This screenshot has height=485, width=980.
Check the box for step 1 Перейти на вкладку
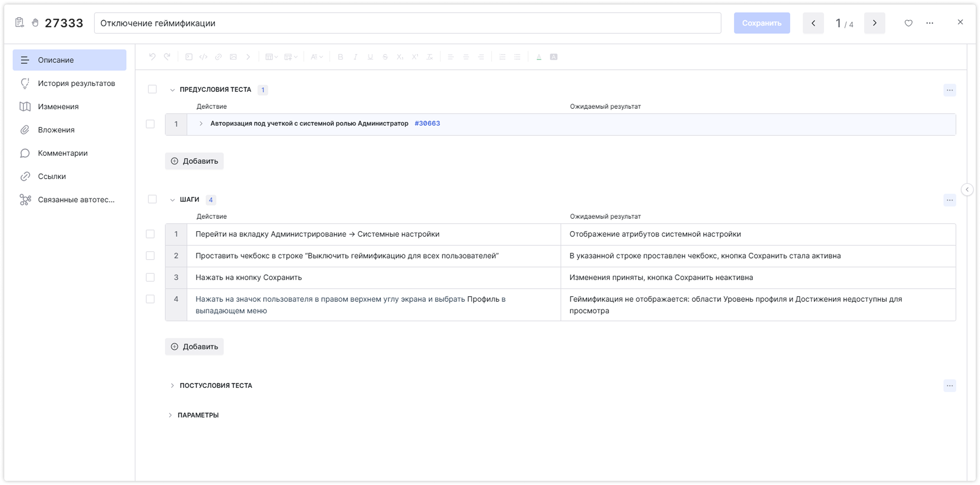point(150,234)
